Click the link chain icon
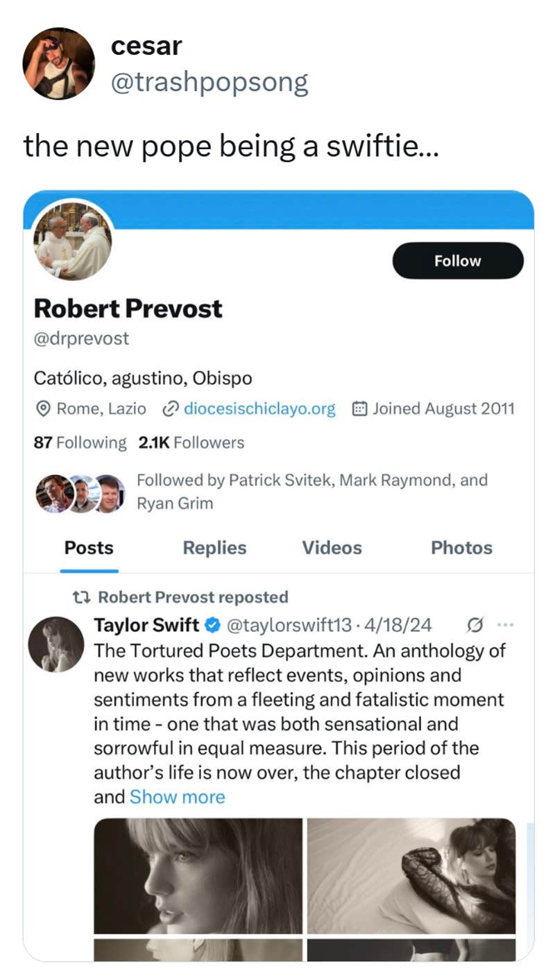555x980 pixels. [170, 409]
